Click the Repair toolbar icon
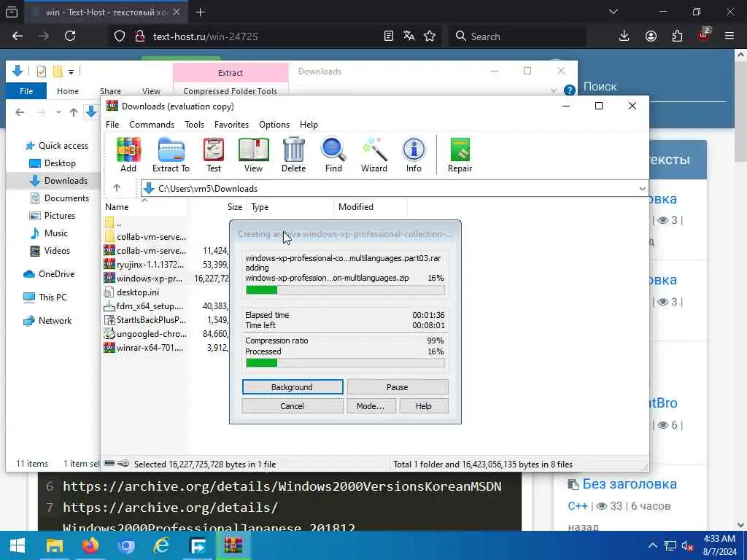747x560 pixels. point(460,155)
